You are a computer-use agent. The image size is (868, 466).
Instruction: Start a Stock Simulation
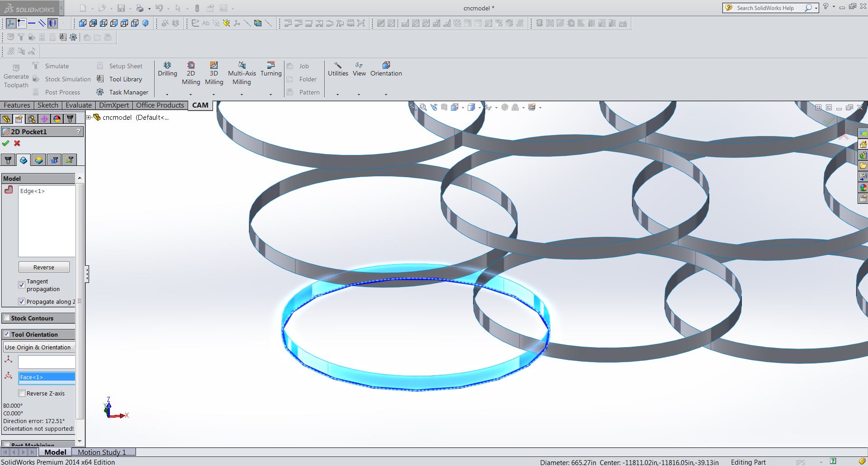click(x=63, y=79)
